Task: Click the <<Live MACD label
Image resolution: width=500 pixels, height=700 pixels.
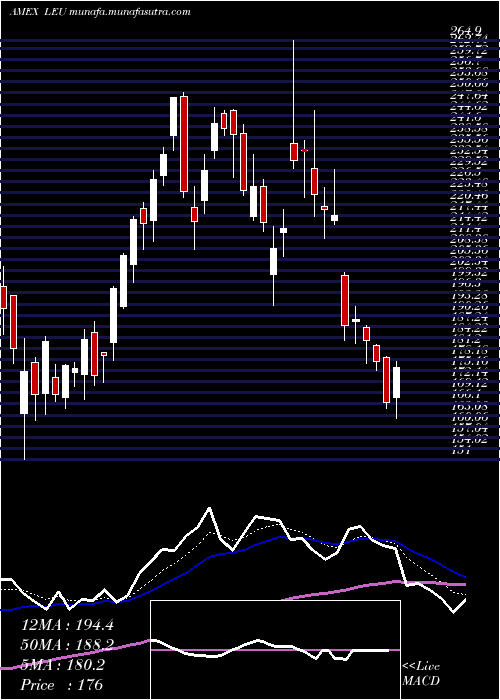Action: (421, 674)
